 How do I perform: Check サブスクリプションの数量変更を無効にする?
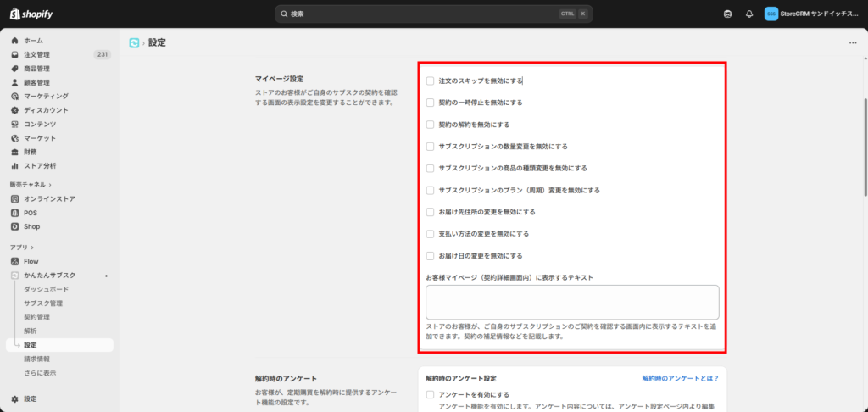pos(430,146)
